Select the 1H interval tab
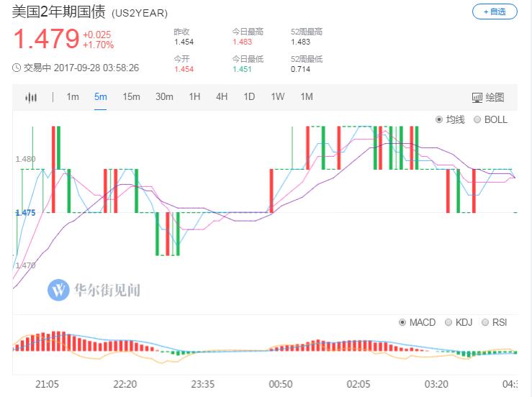 point(194,97)
